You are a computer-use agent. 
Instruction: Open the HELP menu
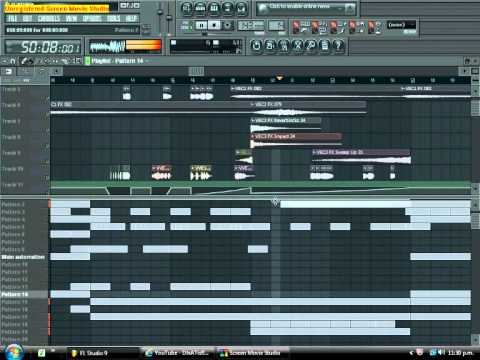(x=131, y=18)
